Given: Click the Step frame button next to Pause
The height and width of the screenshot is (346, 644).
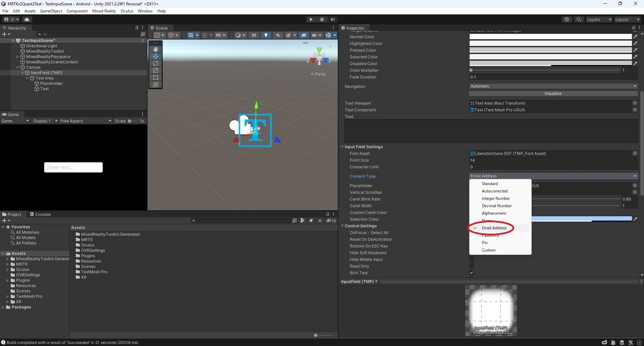Looking at the screenshot, I should coord(332,19).
